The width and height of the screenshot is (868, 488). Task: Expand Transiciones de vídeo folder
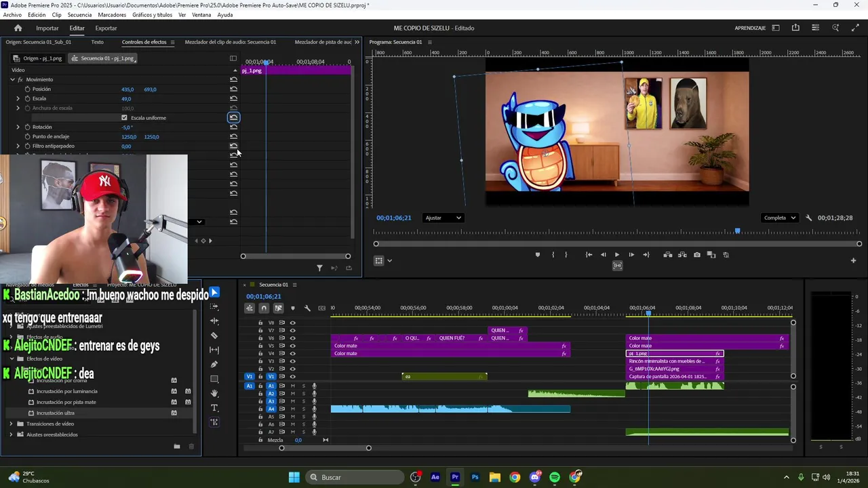pyautogui.click(x=11, y=424)
